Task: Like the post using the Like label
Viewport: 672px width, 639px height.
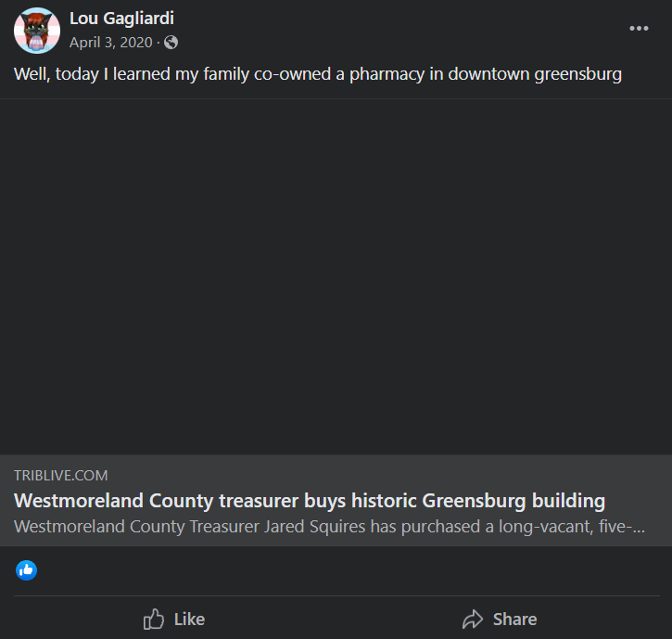Action: pos(189,620)
